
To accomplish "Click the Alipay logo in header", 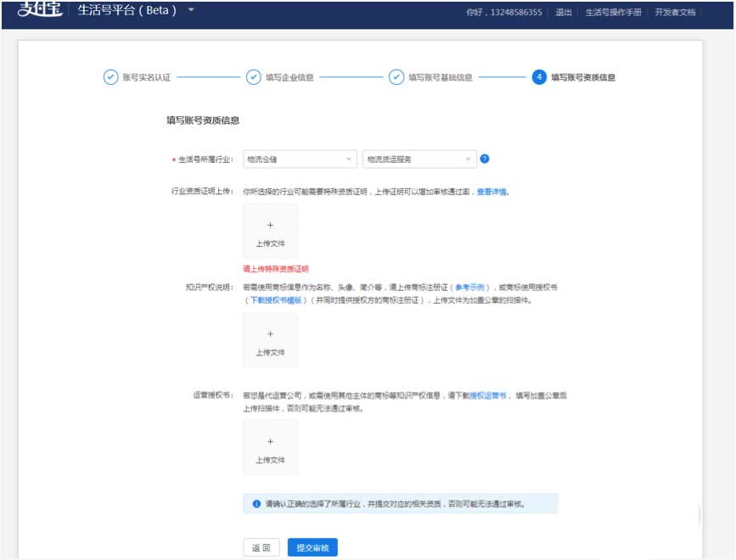I will coord(40,11).
